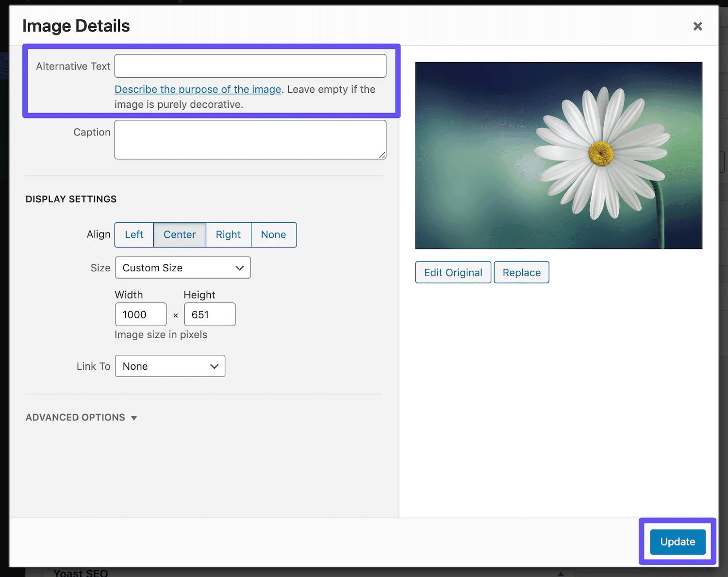The width and height of the screenshot is (728, 577).
Task: Click the daisy image preview
Action: (558, 155)
